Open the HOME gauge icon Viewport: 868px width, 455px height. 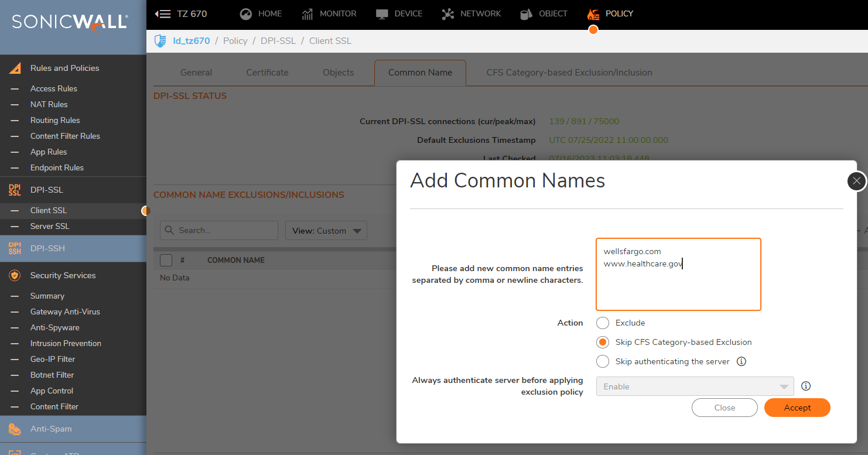[x=246, y=14]
